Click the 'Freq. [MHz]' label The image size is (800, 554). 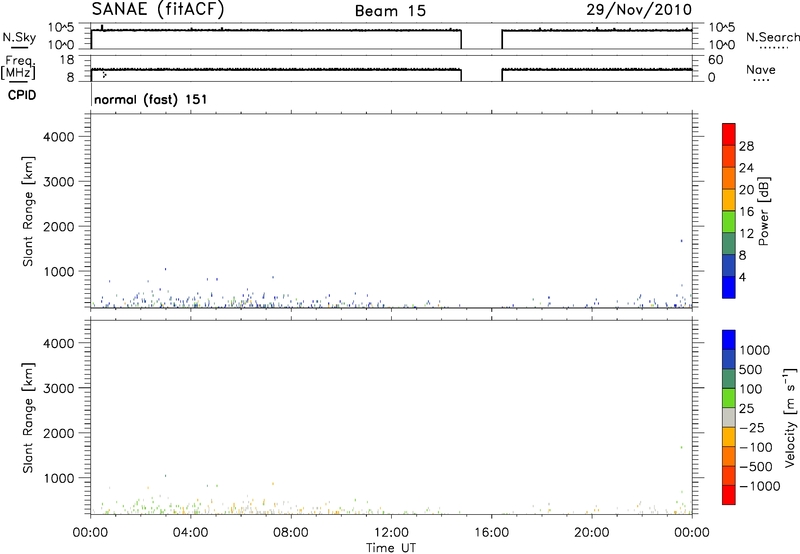(x=18, y=67)
